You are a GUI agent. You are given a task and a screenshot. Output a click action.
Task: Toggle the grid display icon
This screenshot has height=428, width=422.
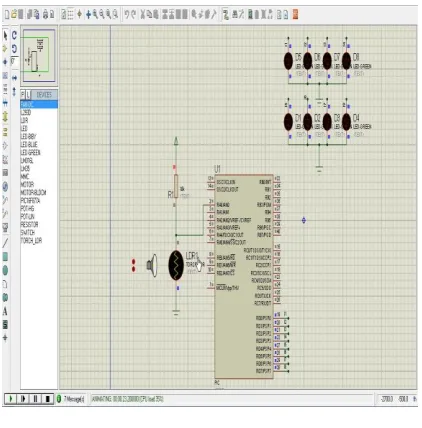70,15
